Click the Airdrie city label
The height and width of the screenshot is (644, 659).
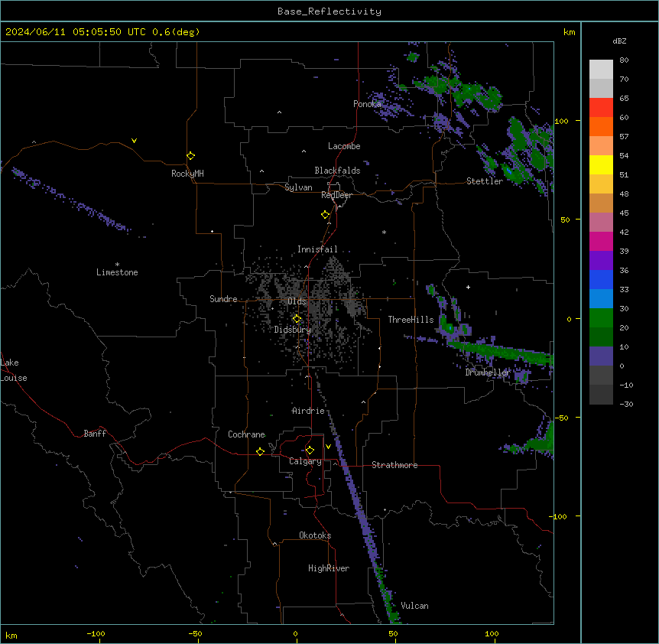point(308,411)
